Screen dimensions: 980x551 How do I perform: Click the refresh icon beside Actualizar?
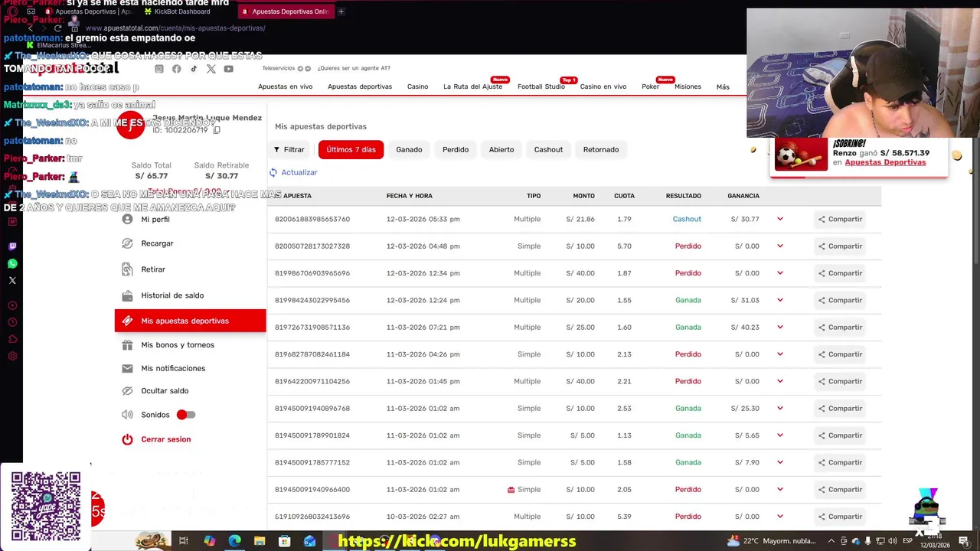273,172
